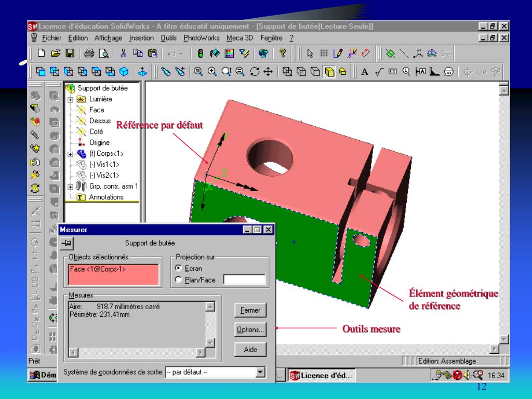Select the Plan/Face projection option
The height and width of the screenshot is (399, 532).
pos(178,280)
